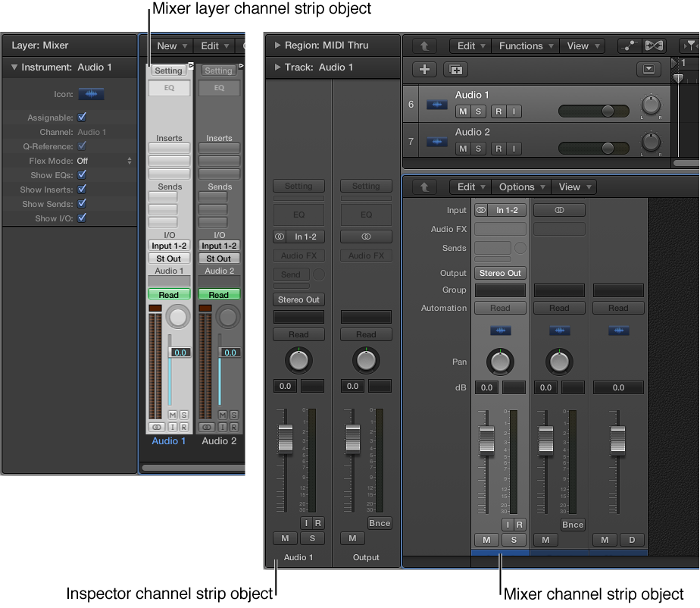700x608 pixels.
Task: Open the Options menu in the mixer
Action: tap(520, 186)
